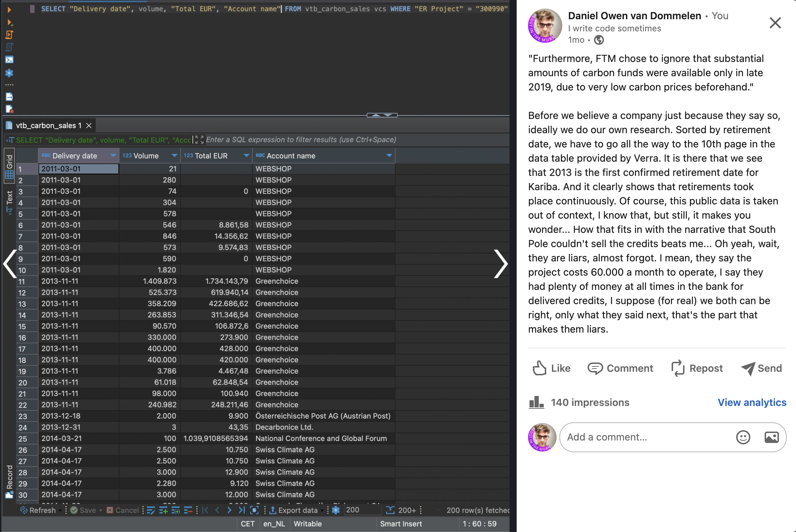Open Account name column filter dropdown
Screen dimensions: 796x532
pyautogui.click(x=389, y=156)
